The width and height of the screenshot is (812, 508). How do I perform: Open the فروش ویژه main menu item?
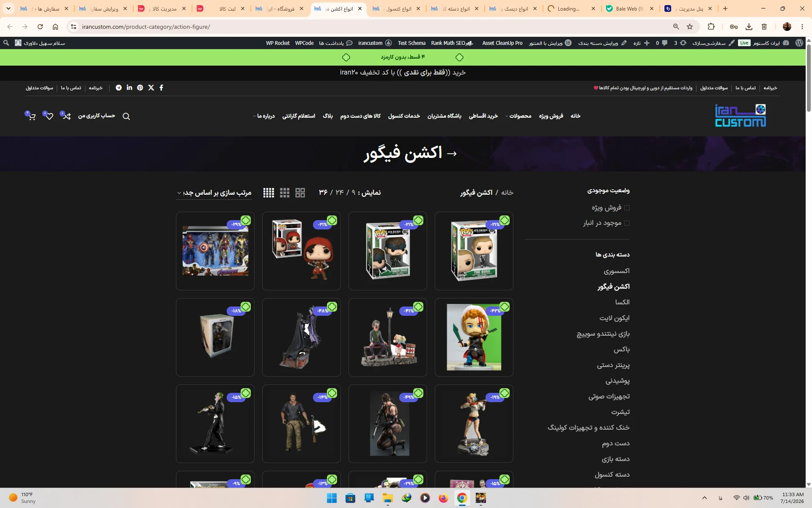tap(551, 116)
